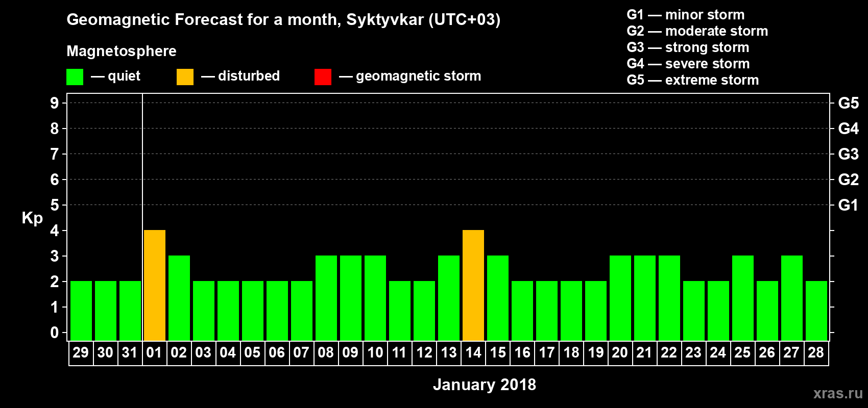The height and width of the screenshot is (408, 868).
Task: Click the date label 14
Action: point(473,352)
